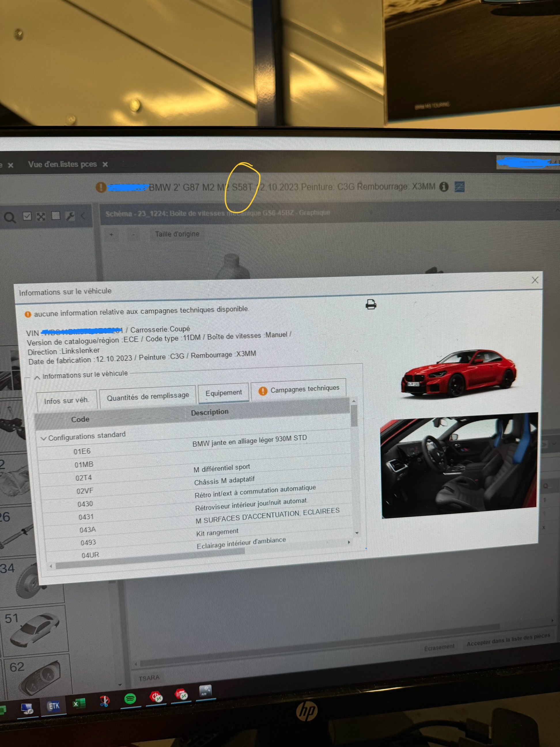
Task: Click the Accepter dans la liste des pièces button
Action: click(508, 640)
